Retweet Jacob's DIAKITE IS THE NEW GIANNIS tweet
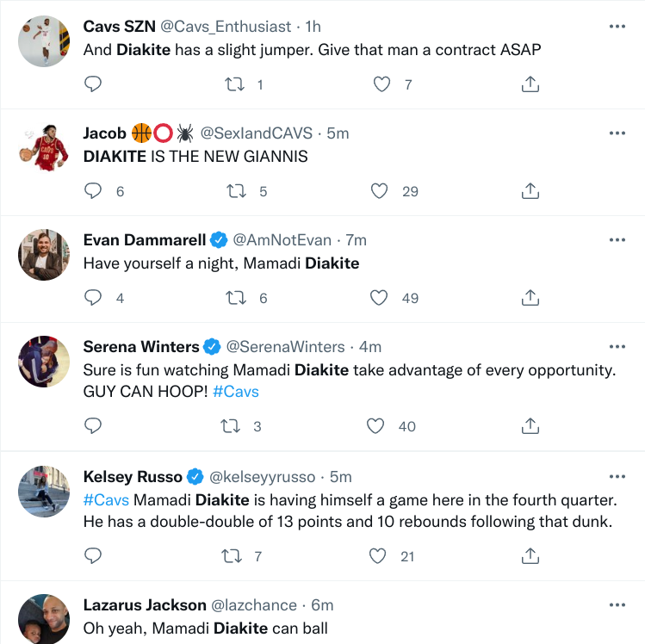 tap(234, 191)
